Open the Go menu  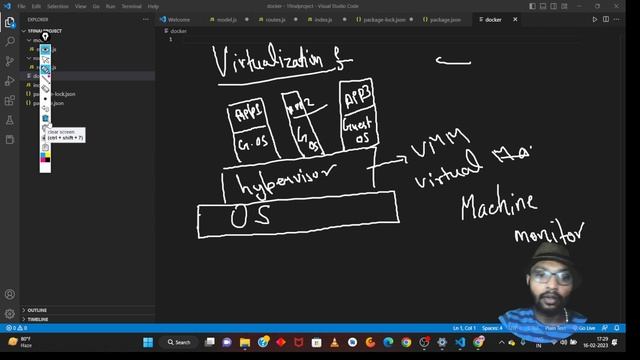[96, 6]
